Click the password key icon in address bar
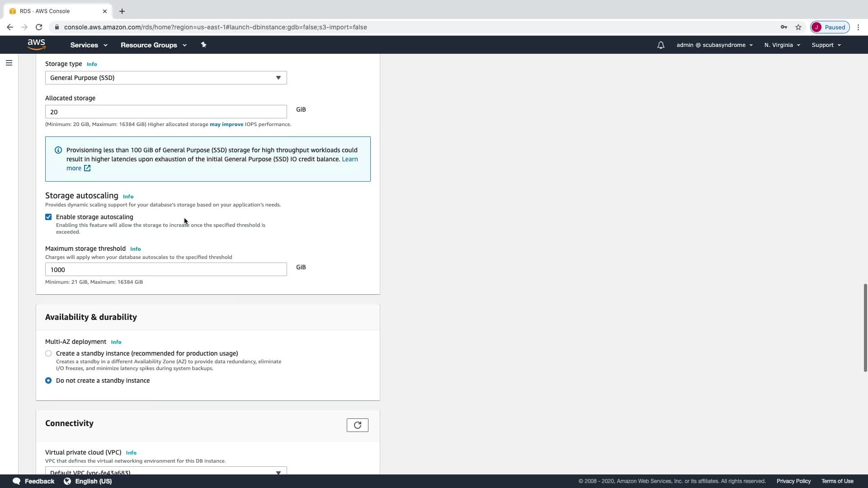Viewport: 868px width, 488px height. coord(783,27)
